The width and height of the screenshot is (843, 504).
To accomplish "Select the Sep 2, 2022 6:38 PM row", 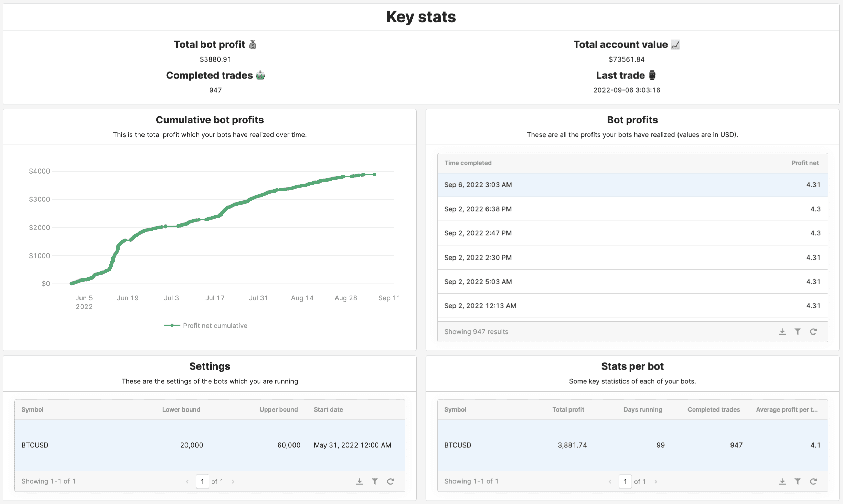I will click(x=632, y=209).
